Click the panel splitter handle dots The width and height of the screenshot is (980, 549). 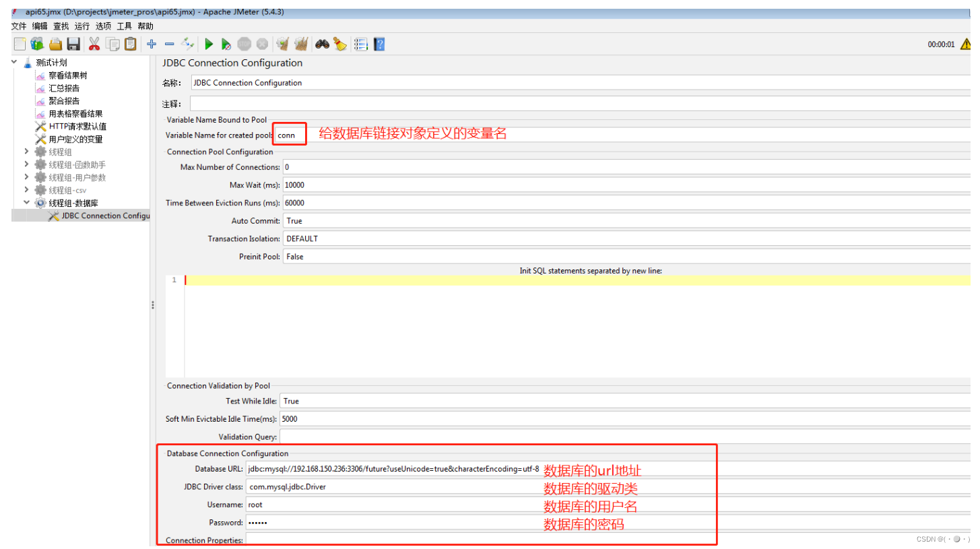(153, 305)
